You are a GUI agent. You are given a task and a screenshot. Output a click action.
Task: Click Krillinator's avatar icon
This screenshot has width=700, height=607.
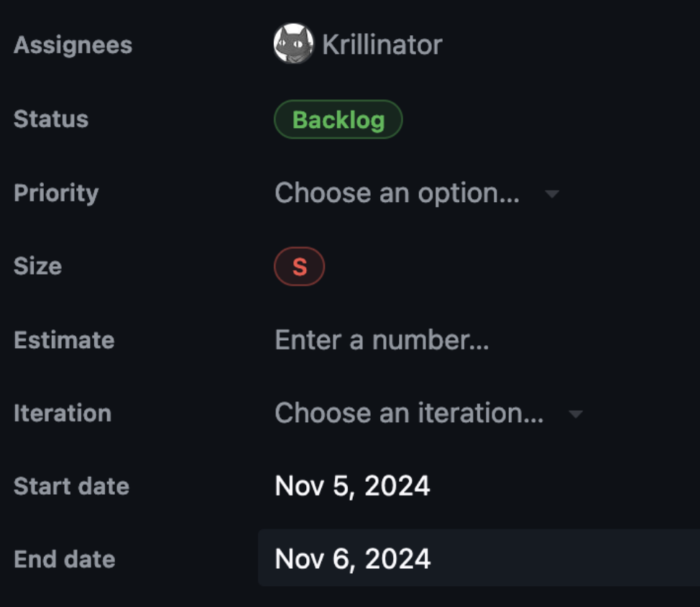click(293, 44)
